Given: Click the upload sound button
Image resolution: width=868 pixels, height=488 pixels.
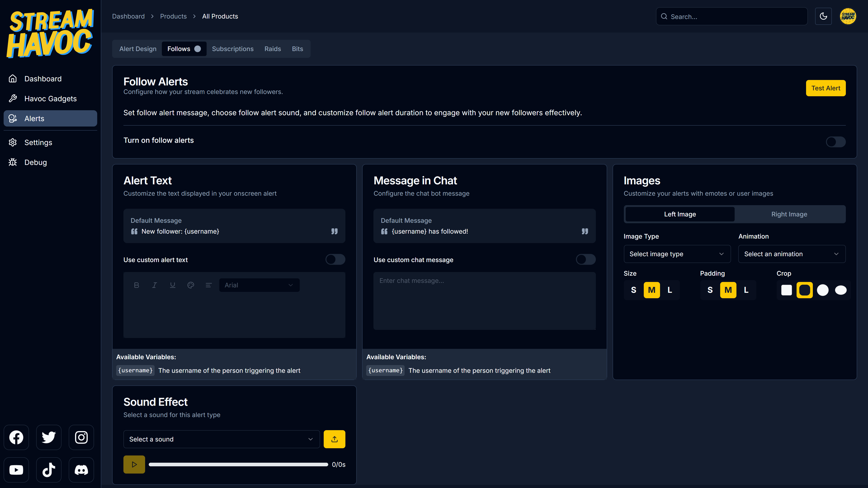Looking at the screenshot, I should click(334, 439).
